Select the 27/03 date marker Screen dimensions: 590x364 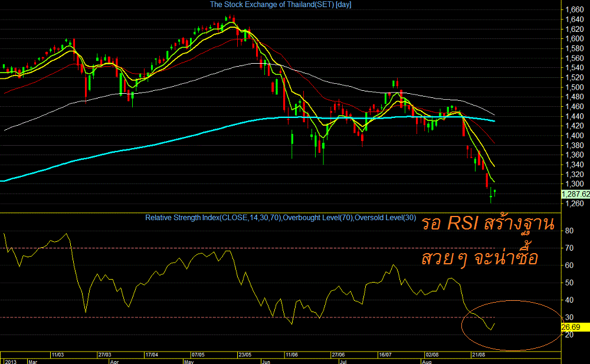(x=104, y=355)
